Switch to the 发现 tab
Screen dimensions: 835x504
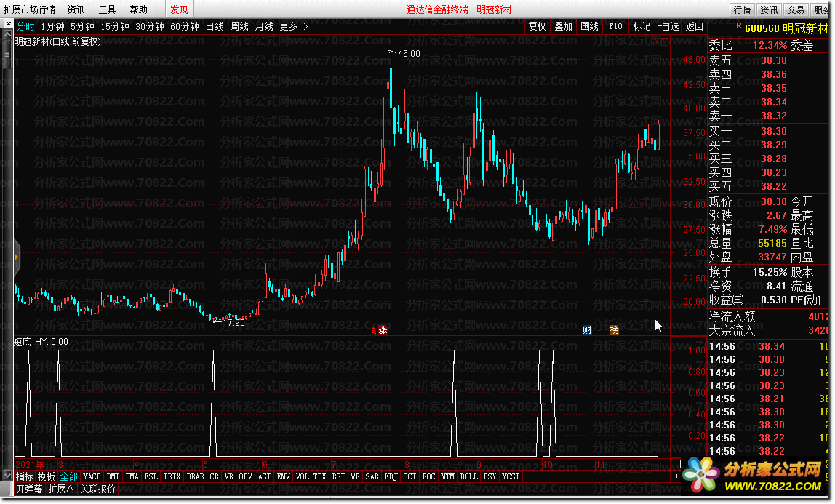pyautogui.click(x=179, y=9)
